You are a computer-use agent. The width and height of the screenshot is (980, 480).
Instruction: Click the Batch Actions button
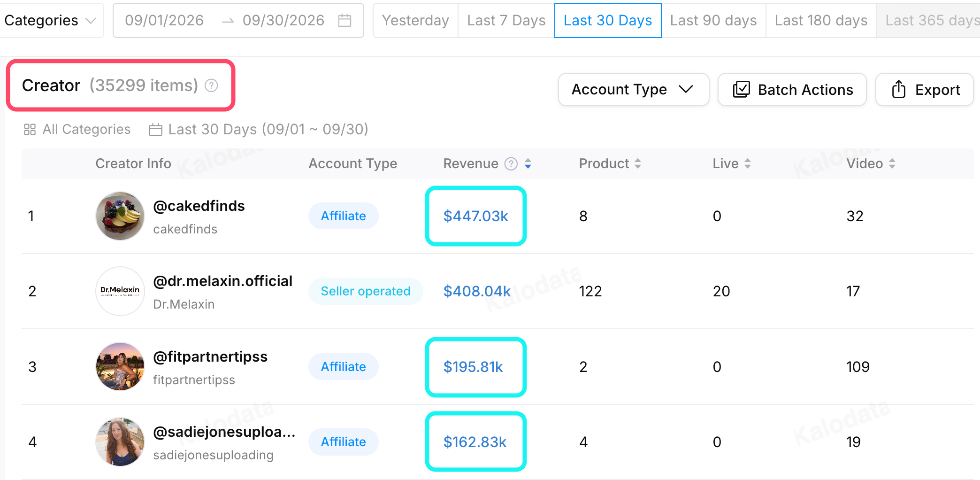click(792, 89)
